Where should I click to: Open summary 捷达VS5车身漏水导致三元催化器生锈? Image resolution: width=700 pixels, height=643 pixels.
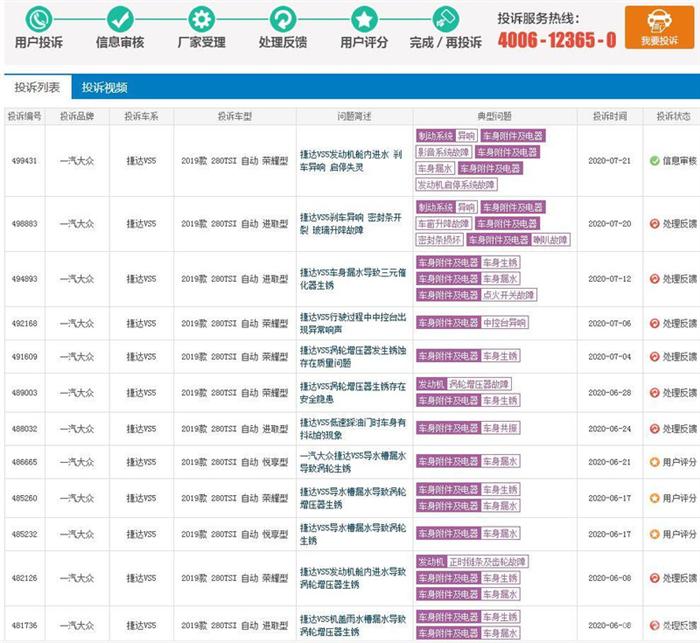coord(353,279)
